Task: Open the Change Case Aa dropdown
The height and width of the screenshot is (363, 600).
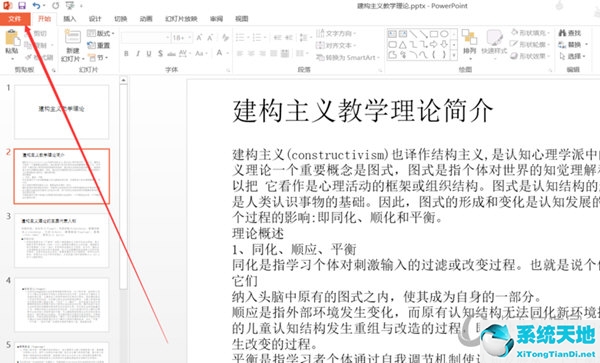Action: click(201, 53)
